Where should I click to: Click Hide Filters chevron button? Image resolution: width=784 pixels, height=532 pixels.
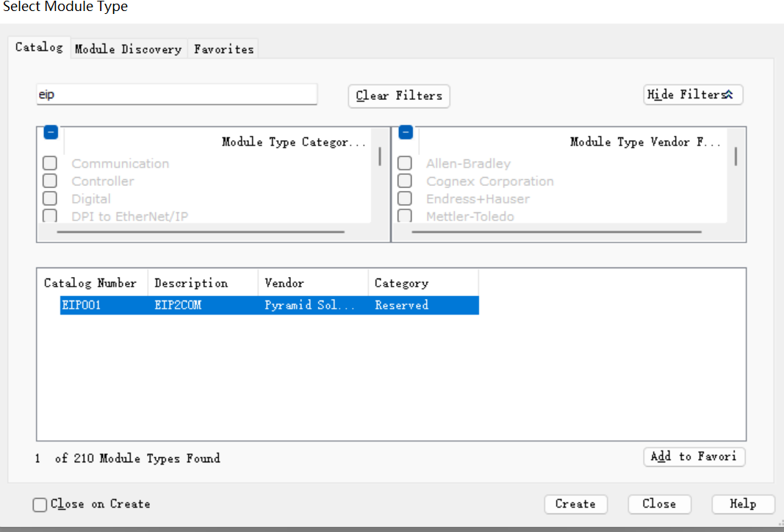coord(692,95)
